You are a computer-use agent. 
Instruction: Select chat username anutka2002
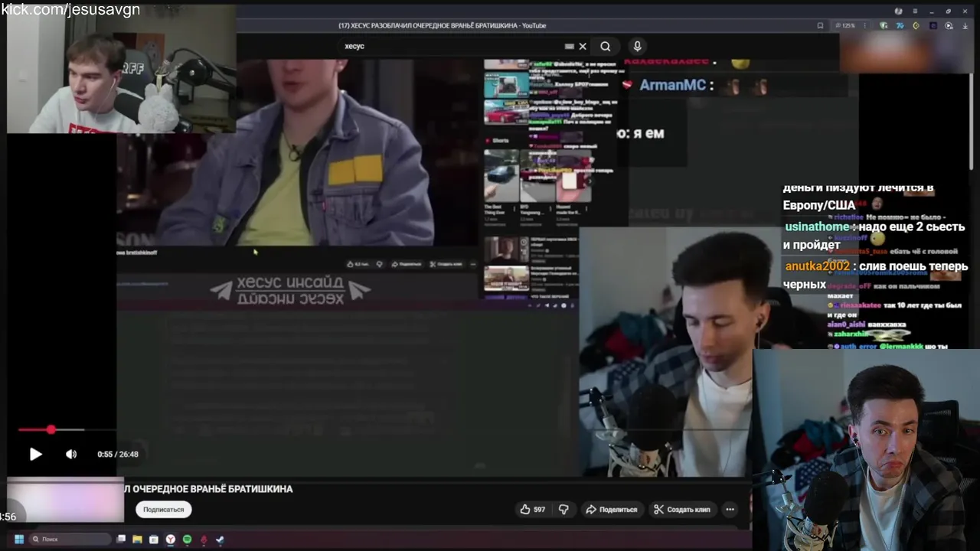click(817, 266)
